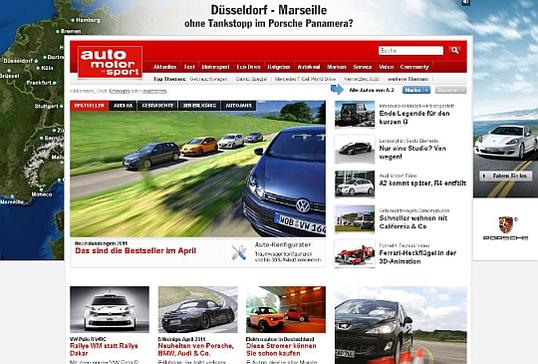The height and width of the screenshot is (364, 538).
Task: Open the Ratgeber menu
Action: [x=279, y=67]
